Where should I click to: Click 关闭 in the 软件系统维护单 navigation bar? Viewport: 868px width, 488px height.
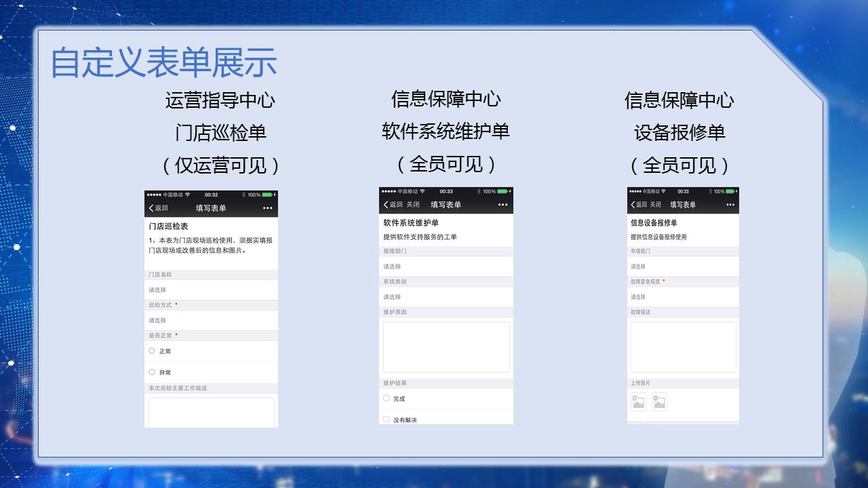414,205
